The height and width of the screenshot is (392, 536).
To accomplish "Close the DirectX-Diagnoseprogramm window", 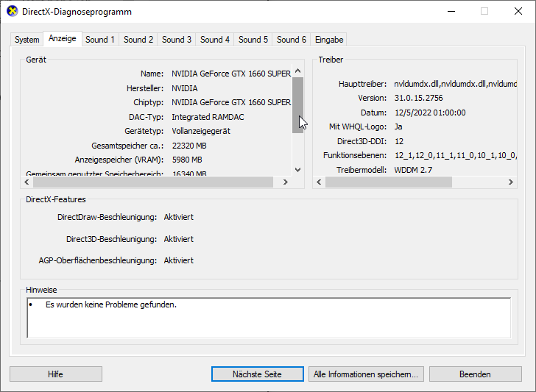I will click(x=518, y=11).
